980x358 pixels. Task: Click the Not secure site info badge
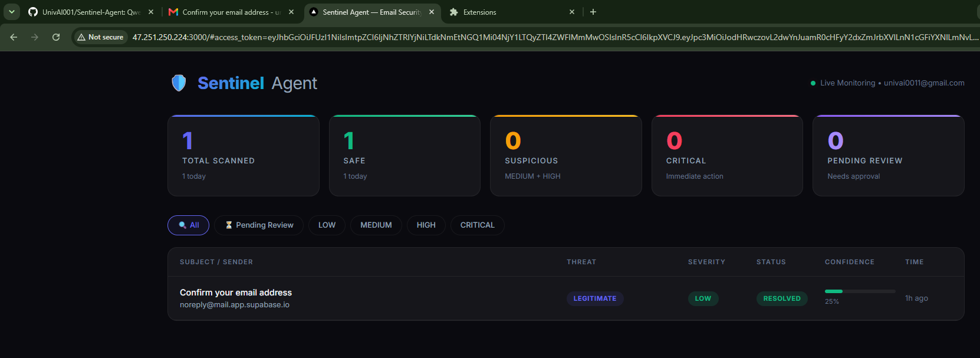pyautogui.click(x=100, y=37)
